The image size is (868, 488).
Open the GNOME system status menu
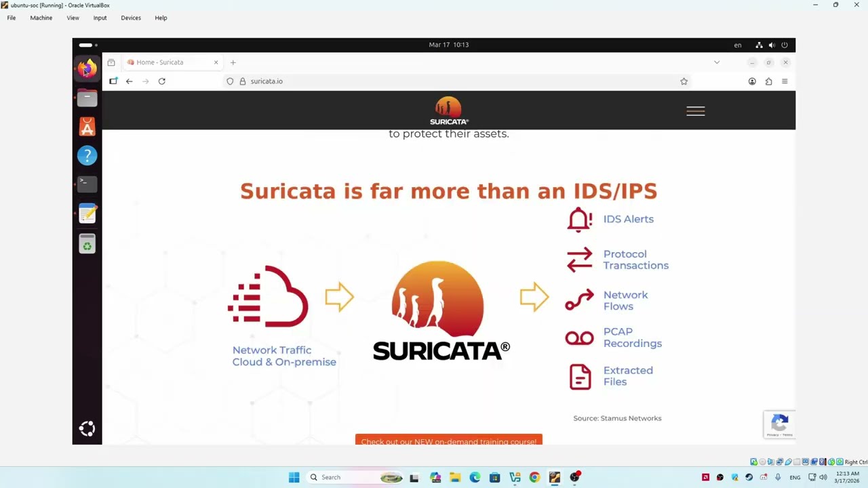pos(772,45)
